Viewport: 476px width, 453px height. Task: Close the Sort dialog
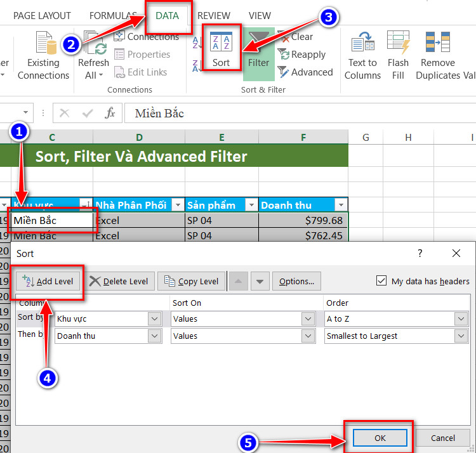tap(456, 253)
